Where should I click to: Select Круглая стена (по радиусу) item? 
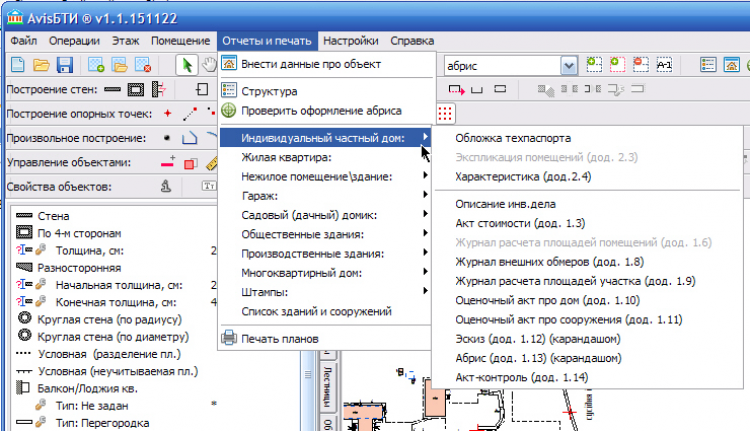pyautogui.click(x=107, y=319)
